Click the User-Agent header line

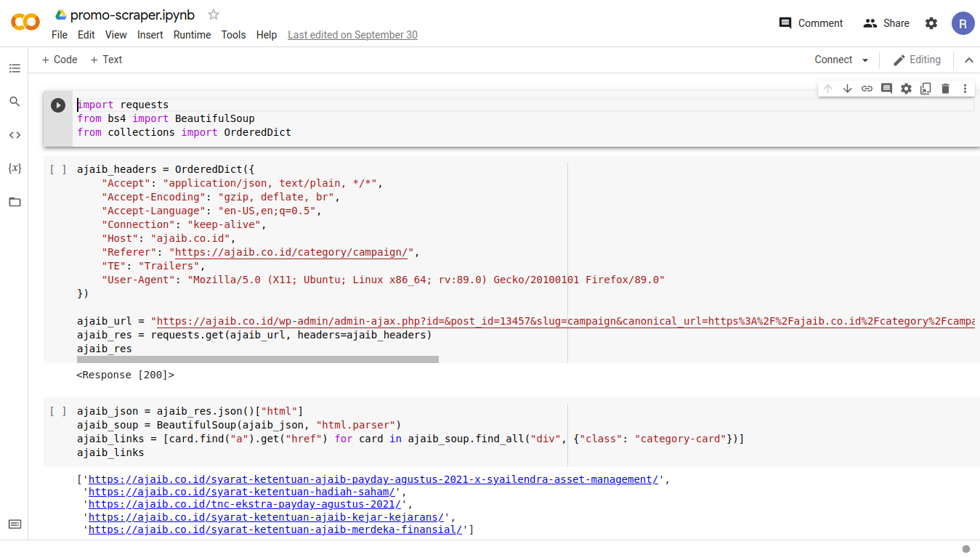click(x=383, y=280)
